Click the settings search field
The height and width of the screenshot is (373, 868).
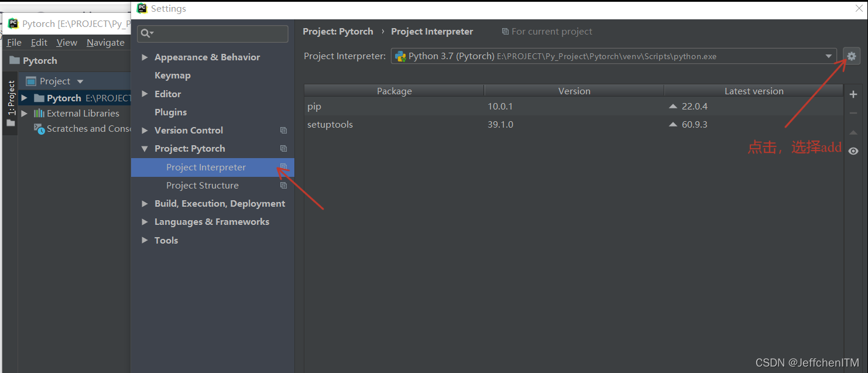(212, 33)
